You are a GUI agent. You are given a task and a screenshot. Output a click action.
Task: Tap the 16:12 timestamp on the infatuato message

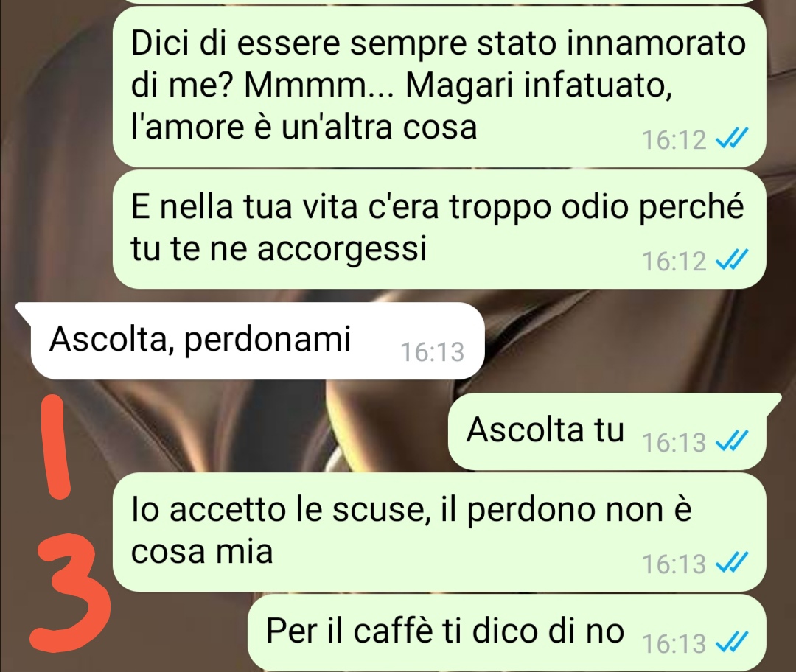coord(674,139)
